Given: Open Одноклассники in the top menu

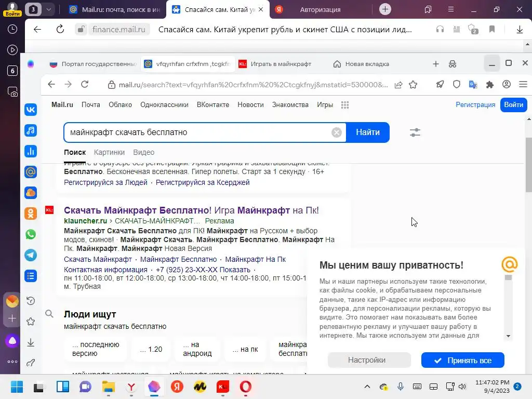Looking at the screenshot, I should 164,105.
